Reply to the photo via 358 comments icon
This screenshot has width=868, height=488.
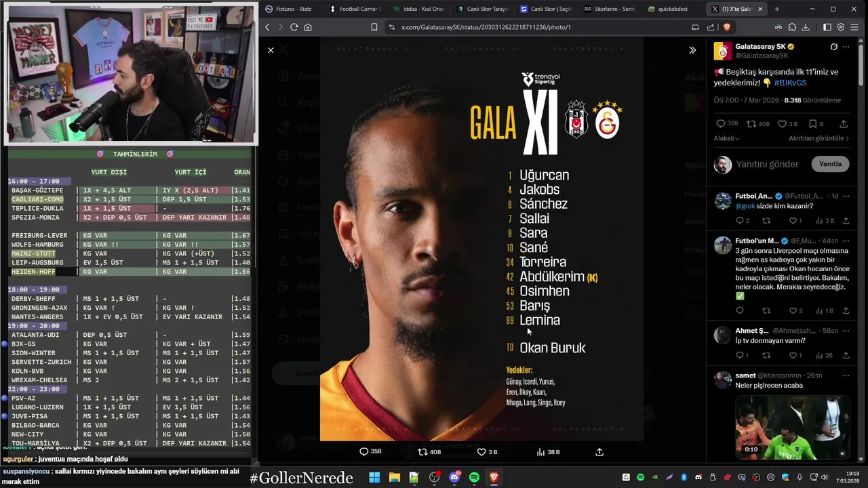370,451
